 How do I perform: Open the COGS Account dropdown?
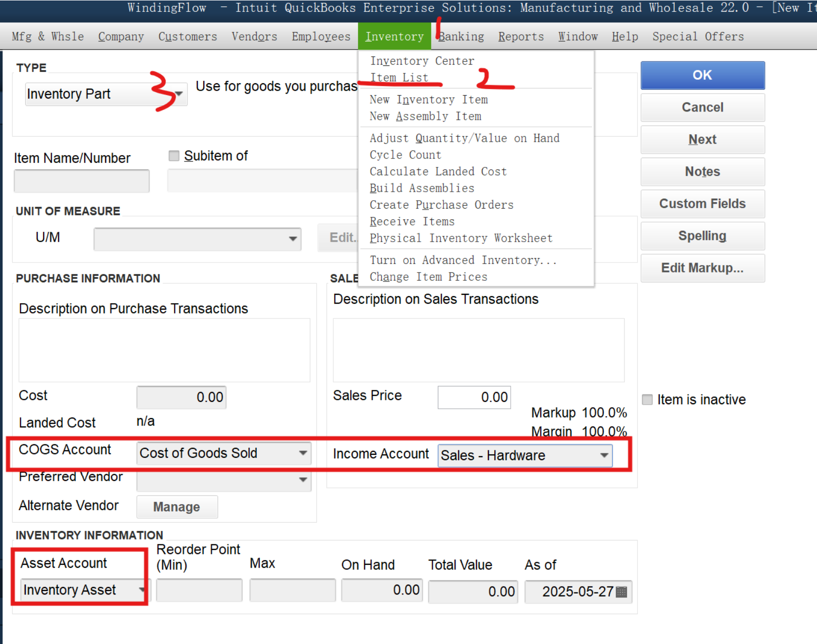coord(303,453)
